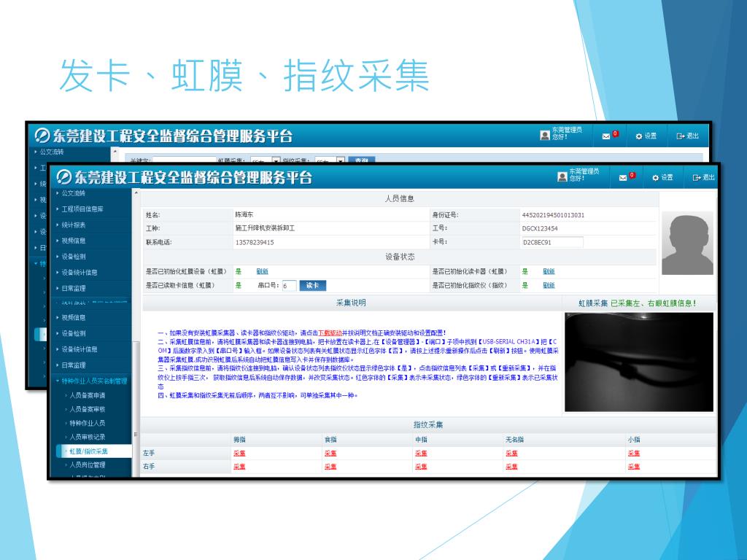Image resolution: width=747 pixels, height=560 pixels.
Task: Click ID number 445202194501013031
Action: click(553, 215)
